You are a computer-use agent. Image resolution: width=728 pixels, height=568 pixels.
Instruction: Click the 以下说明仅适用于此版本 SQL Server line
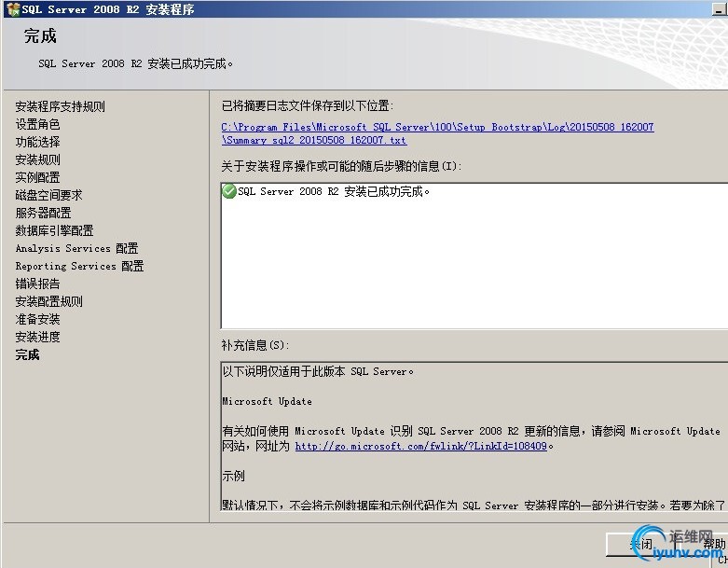pos(318,371)
